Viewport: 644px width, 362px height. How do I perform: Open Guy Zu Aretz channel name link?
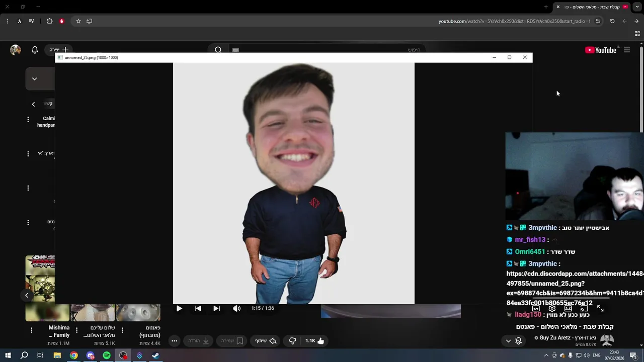[x=568, y=338]
